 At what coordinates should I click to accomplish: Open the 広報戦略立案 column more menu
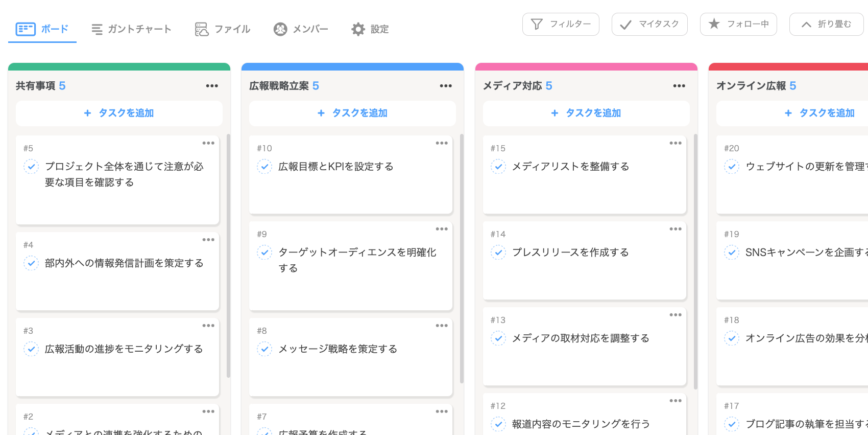pos(446,86)
